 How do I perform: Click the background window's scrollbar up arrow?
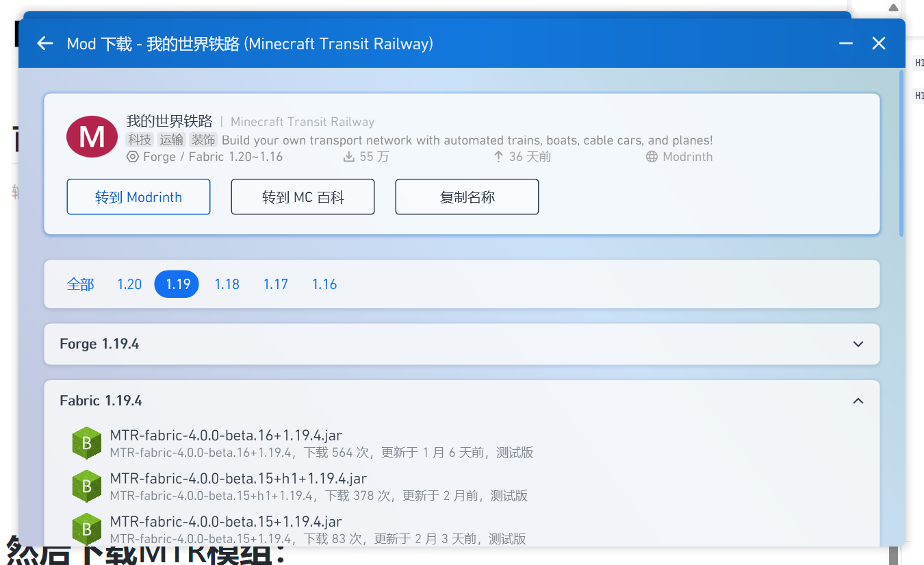(893, 8)
